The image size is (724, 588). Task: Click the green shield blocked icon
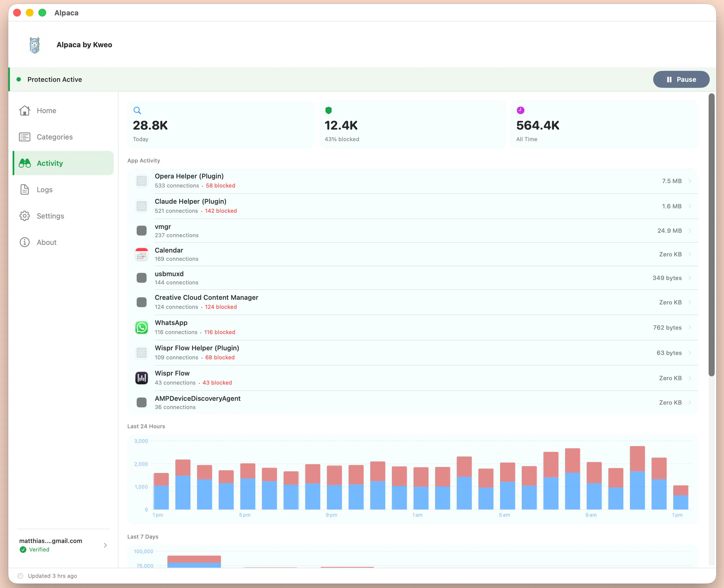(x=329, y=110)
